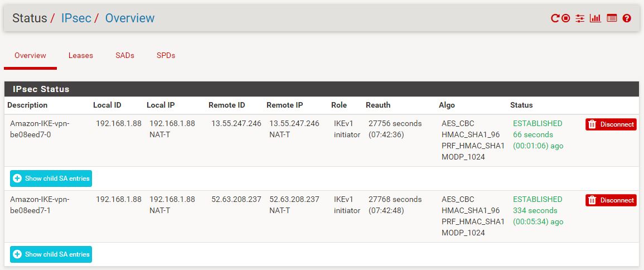644x270 pixels.
Task: Open help via the question mark icon
Action: point(627,18)
